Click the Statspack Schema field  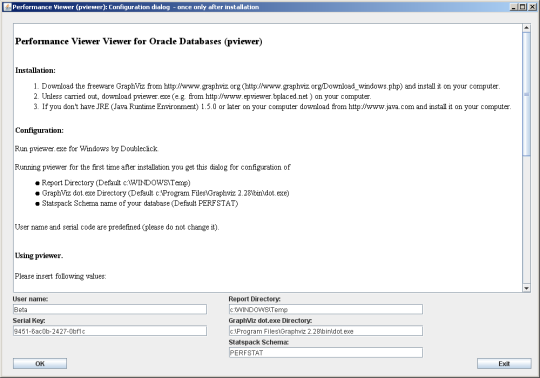(x=326, y=353)
